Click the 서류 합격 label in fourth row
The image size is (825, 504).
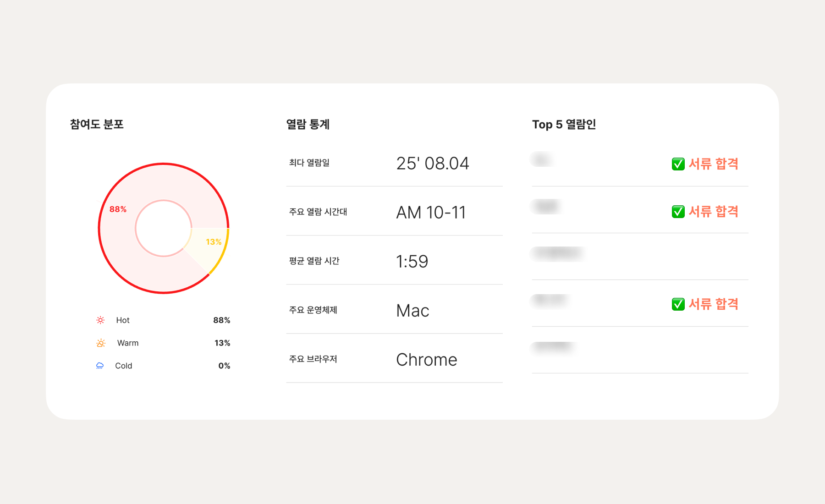coord(714,304)
